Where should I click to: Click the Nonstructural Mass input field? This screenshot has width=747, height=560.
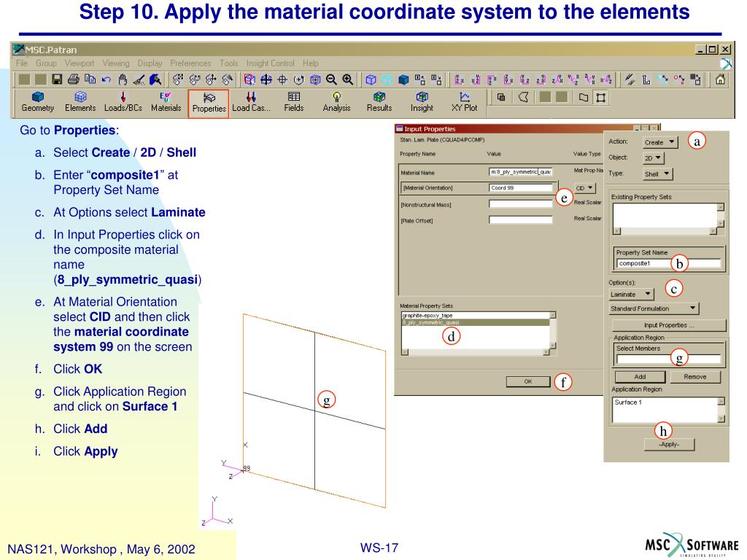[521, 204]
